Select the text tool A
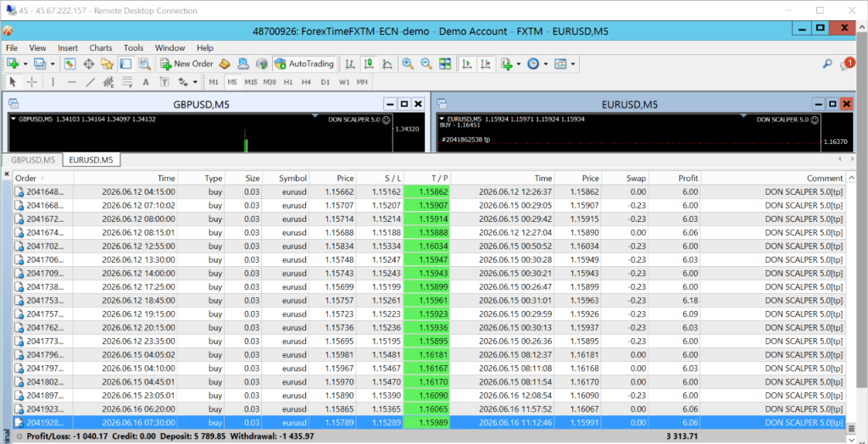The width and height of the screenshot is (868, 444). [146, 82]
